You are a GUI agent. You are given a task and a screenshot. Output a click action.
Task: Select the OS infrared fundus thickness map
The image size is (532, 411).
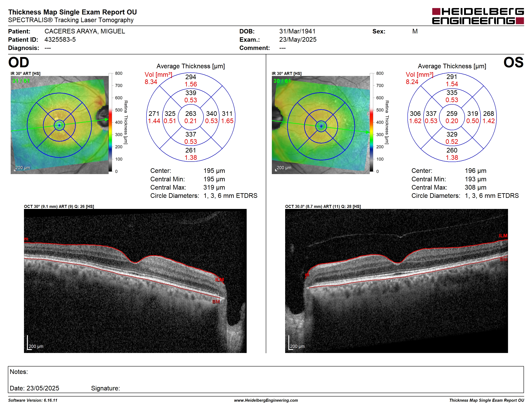coord(321,125)
